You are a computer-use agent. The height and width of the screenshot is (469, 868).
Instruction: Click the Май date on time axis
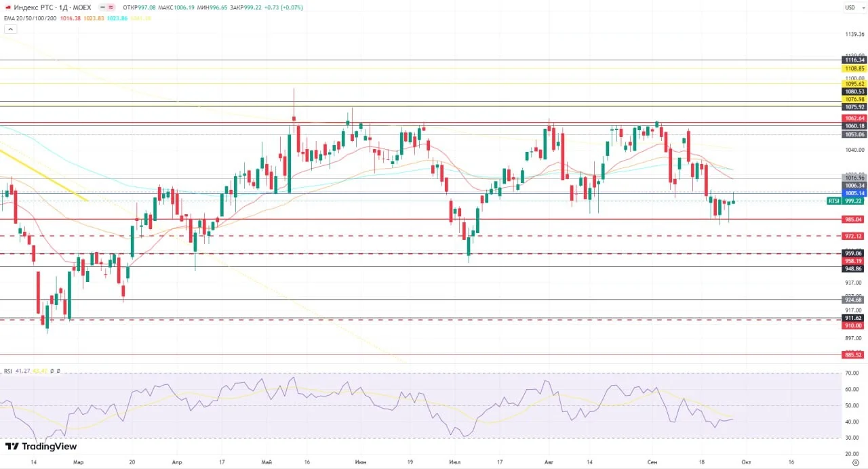[x=267, y=462]
